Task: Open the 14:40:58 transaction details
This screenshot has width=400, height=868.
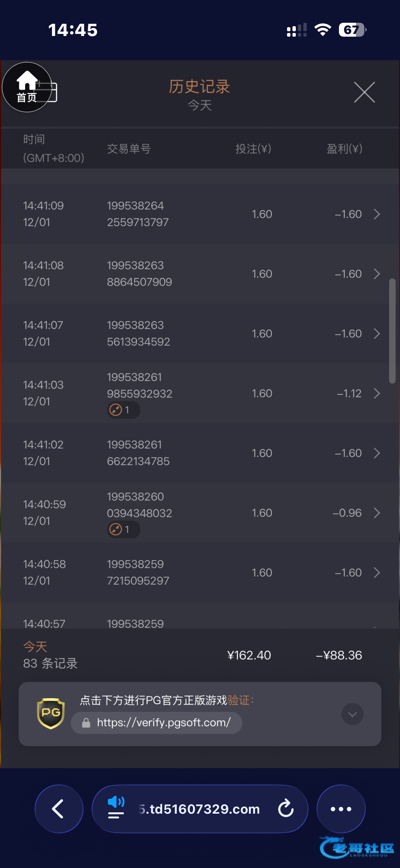Action: (377, 573)
